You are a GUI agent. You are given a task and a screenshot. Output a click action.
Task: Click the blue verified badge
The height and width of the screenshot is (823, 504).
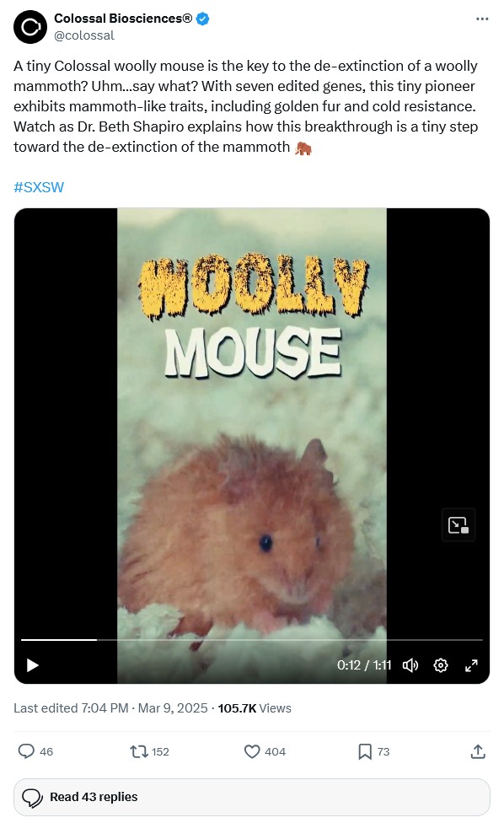(202, 19)
